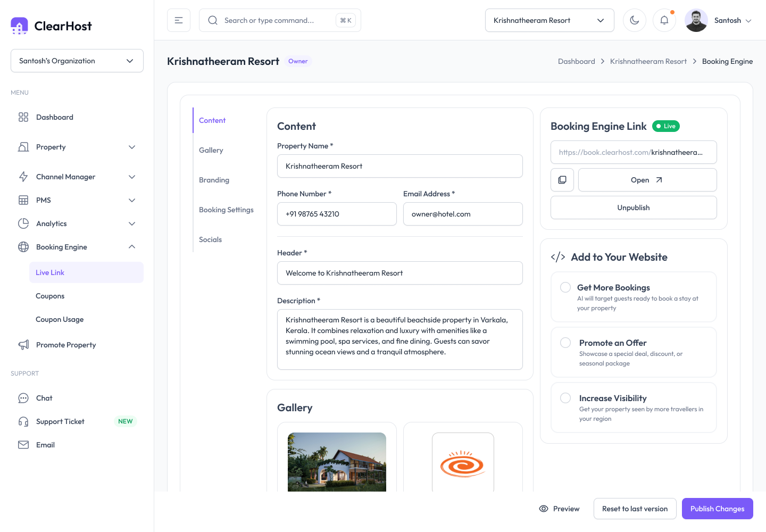Click the Description text area
This screenshot has height=532, width=766.
click(x=400, y=339)
